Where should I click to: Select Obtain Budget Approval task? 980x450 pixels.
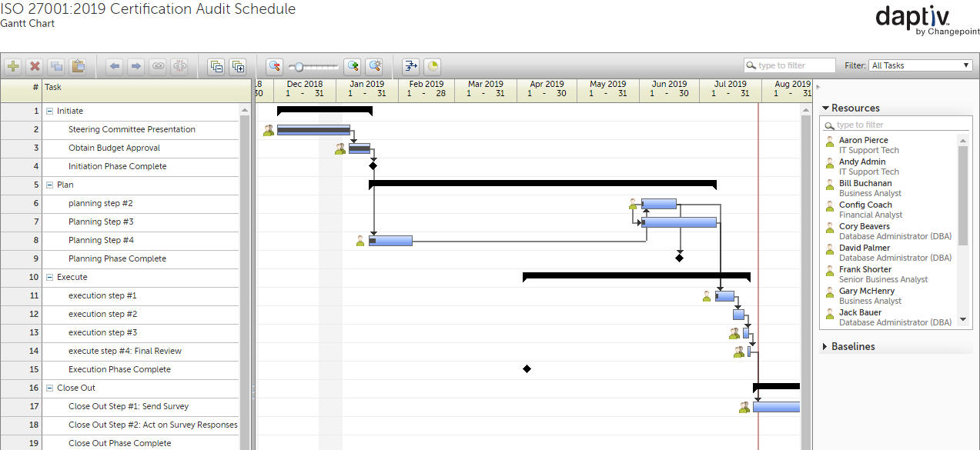[114, 148]
